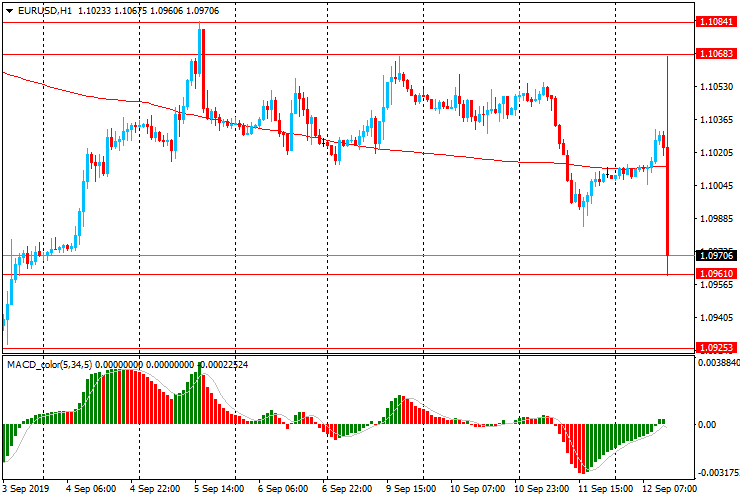Select the 1.10365 price scale value
Image resolution: width=740 pixels, height=500 pixels.
coord(717,120)
